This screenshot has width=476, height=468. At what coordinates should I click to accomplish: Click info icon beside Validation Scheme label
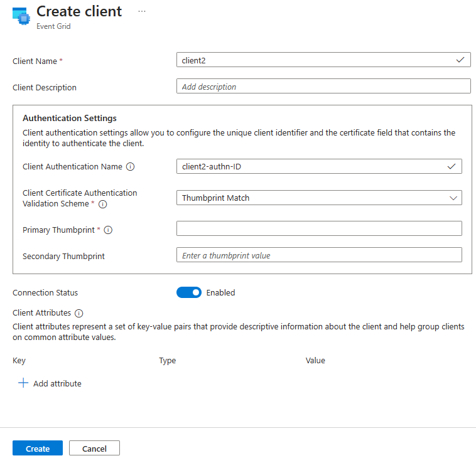pyautogui.click(x=102, y=204)
